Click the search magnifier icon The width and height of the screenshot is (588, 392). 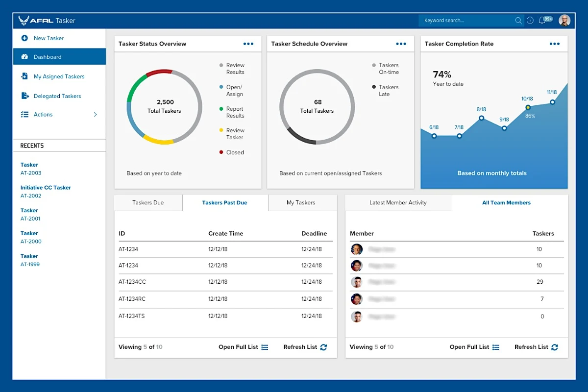(x=518, y=21)
